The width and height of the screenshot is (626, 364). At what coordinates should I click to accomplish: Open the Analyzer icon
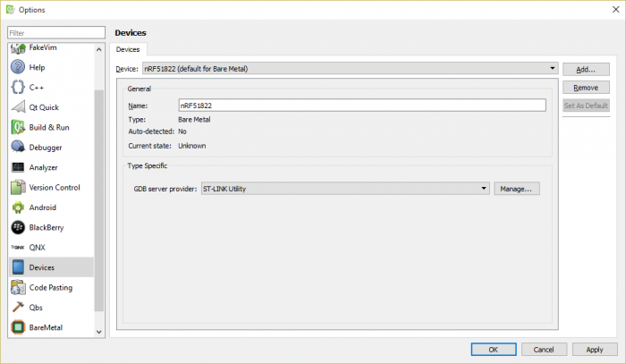coord(18,167)
